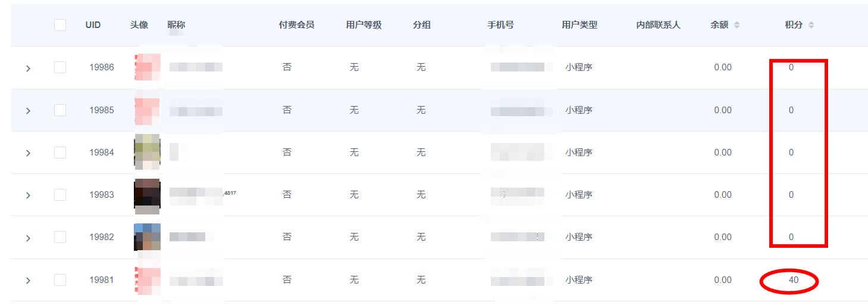Open the avatar image for UID 19982
The image size is (868, 305).
[147, 237]
